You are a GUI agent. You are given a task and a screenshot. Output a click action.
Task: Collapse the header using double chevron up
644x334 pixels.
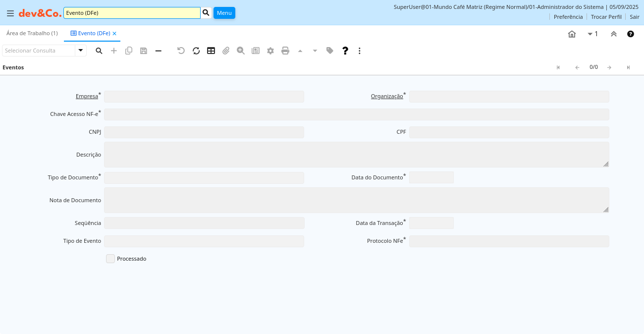click(613, 34)
